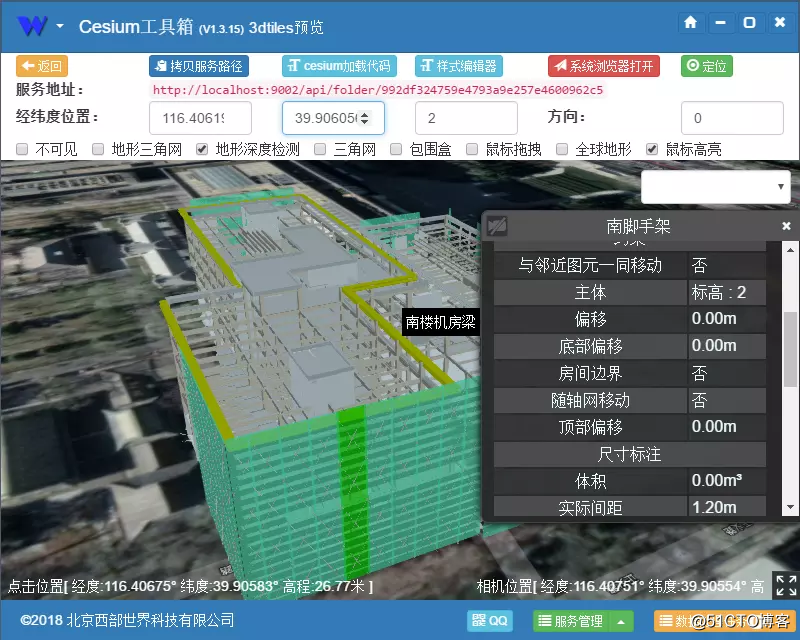This screenshot has width=800, height=640.
Task: Close the 南脚手架 properties panel
Action: (786, 226)
